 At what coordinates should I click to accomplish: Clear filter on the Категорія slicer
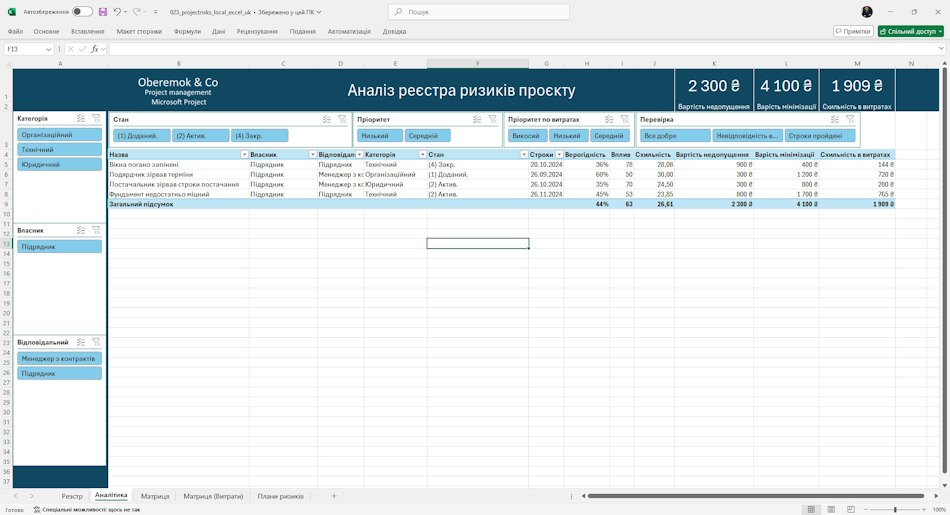click(96, 119)
